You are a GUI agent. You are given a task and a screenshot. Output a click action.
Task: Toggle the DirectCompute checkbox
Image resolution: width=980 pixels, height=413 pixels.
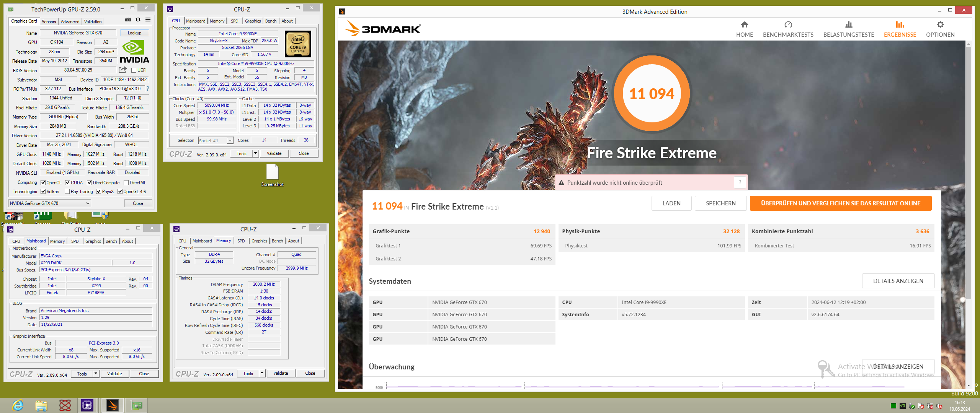pyautogui.click(x=90, y=183)
